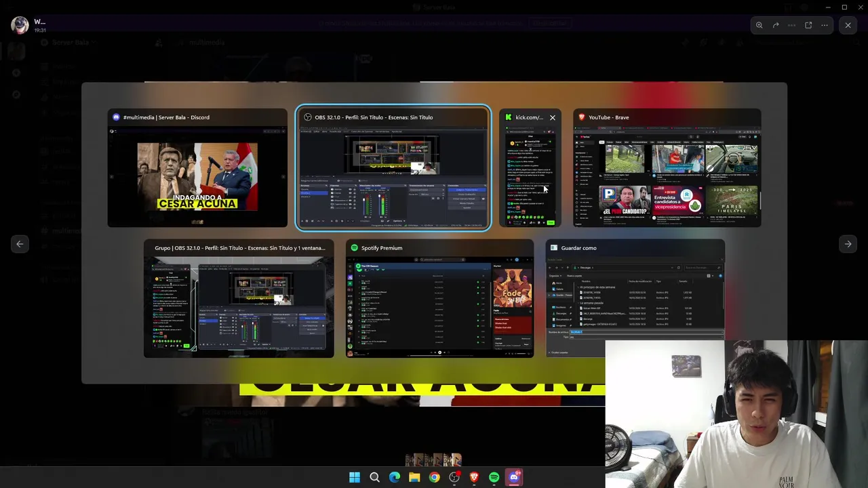Open the Windows Start menu
The height and width of the screenshot is (488, 868).
click(355, 477)
